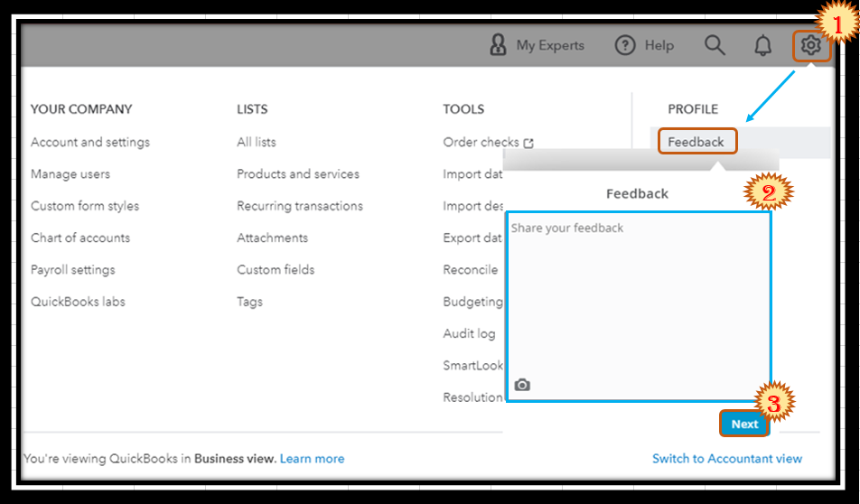The image size is (860, 504).
Task: Click the Order checks external link icon
Action: (x=528, y=143)
